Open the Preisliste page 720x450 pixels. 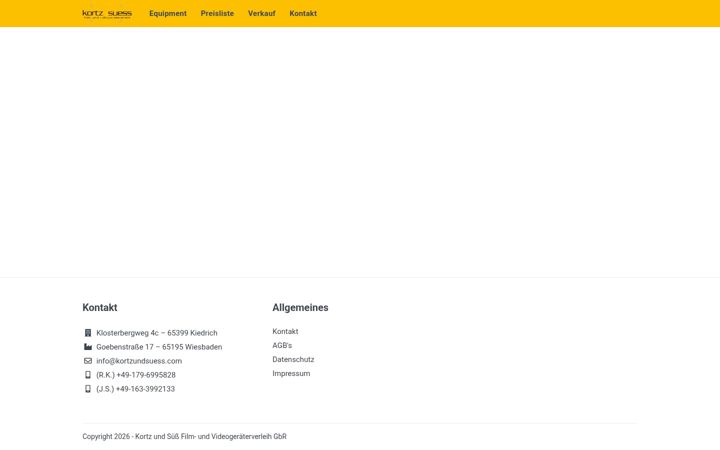[217, 14]
